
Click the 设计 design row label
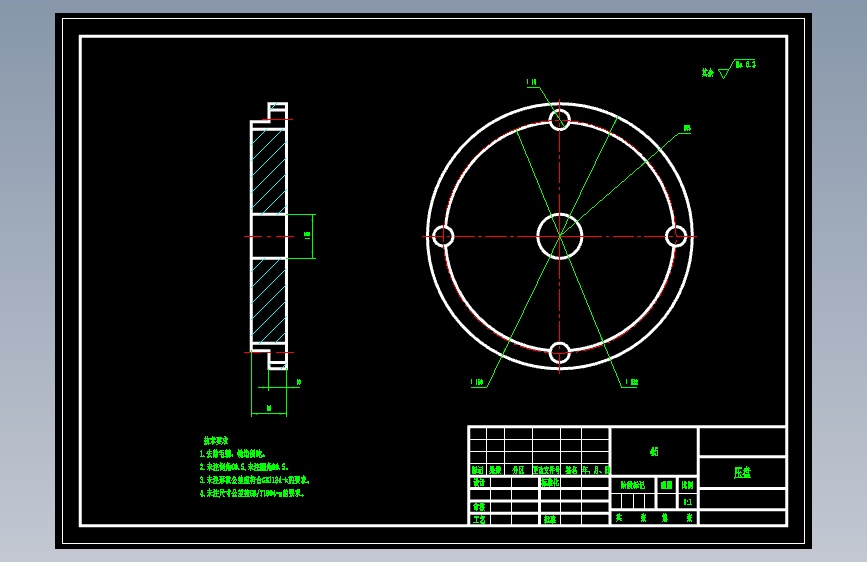(x=479, y=482)
